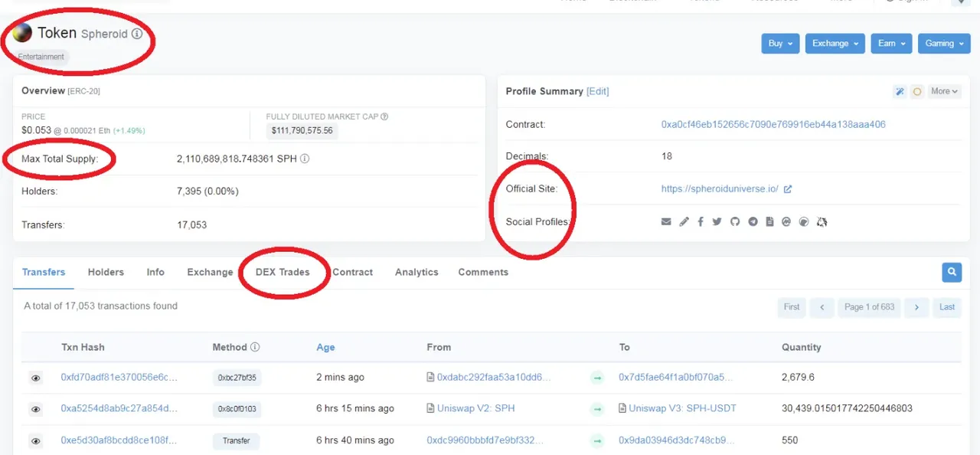Open the Gaming dropdown

click(x=944, y=44)
